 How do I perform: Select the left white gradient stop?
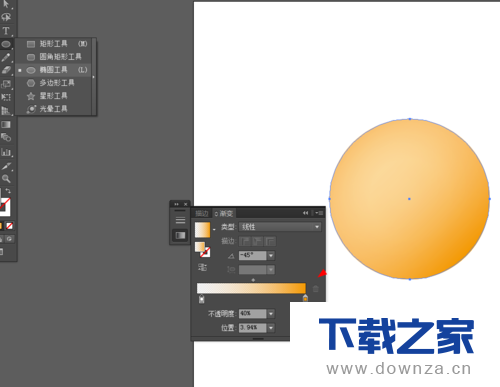201,299
